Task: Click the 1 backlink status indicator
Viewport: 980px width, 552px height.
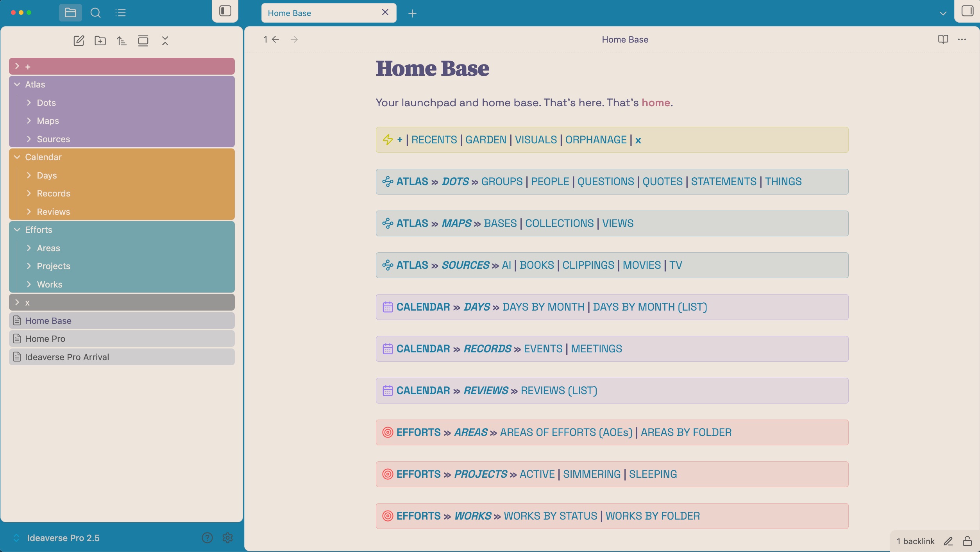Action: (x=915, y=541)
